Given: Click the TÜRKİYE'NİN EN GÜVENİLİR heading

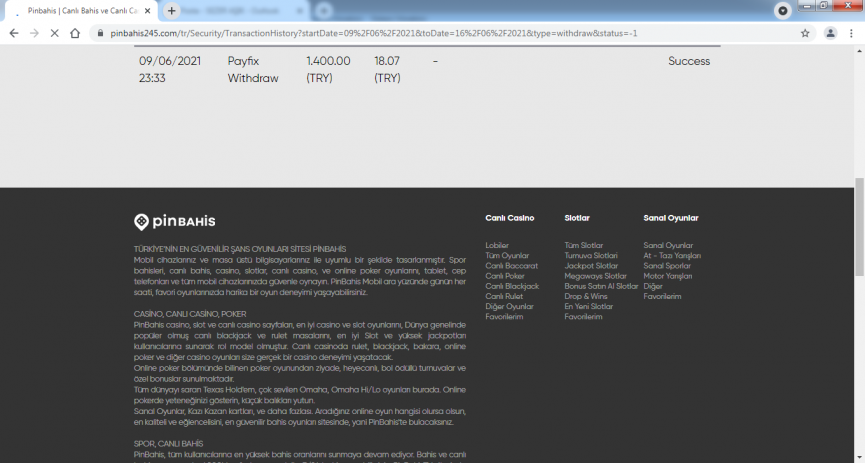Looking at the screenshot, I should click(x=240, y=249).
